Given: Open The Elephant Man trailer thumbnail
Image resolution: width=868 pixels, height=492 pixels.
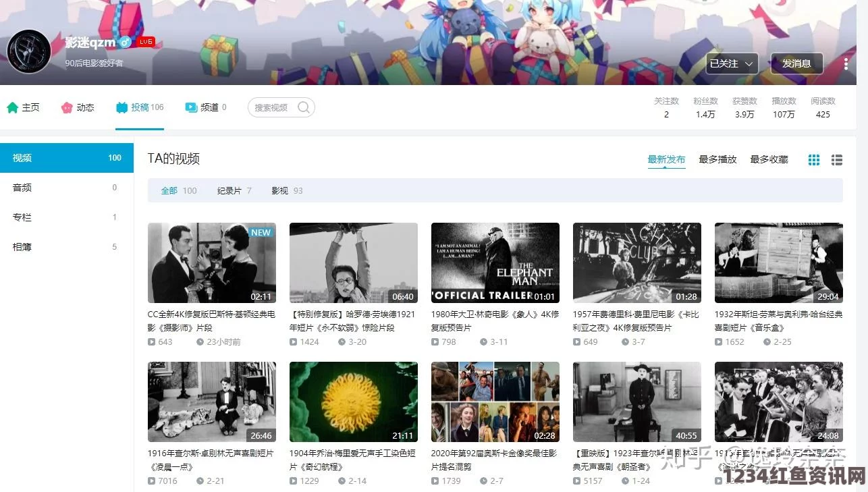Looking at the screenshot, I should point(495,263).
